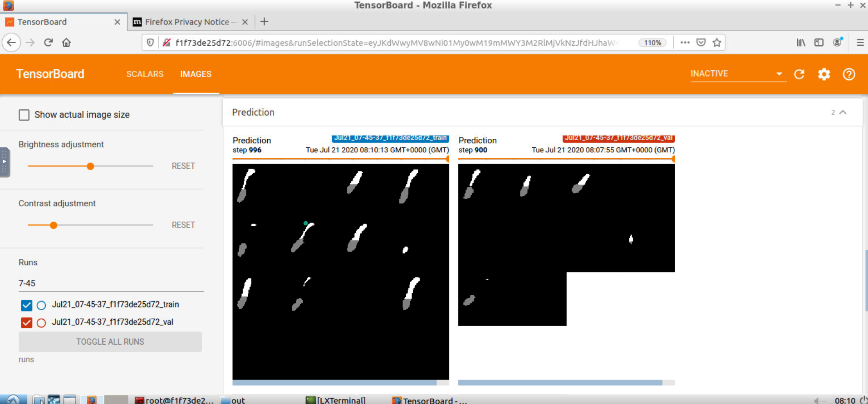Uncheck the f1f73de25d72_train run
868x404 pixels.
click(x=26, y=305)
